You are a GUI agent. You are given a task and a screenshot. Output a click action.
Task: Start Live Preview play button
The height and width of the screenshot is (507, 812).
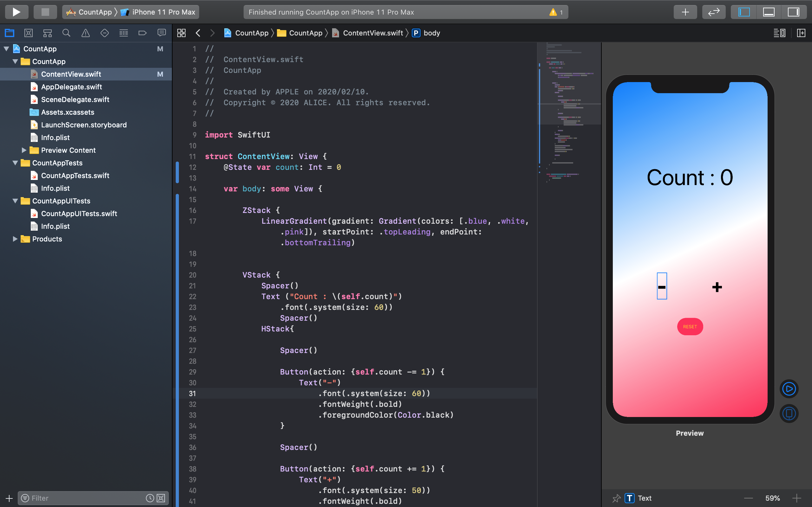[789, 389]
